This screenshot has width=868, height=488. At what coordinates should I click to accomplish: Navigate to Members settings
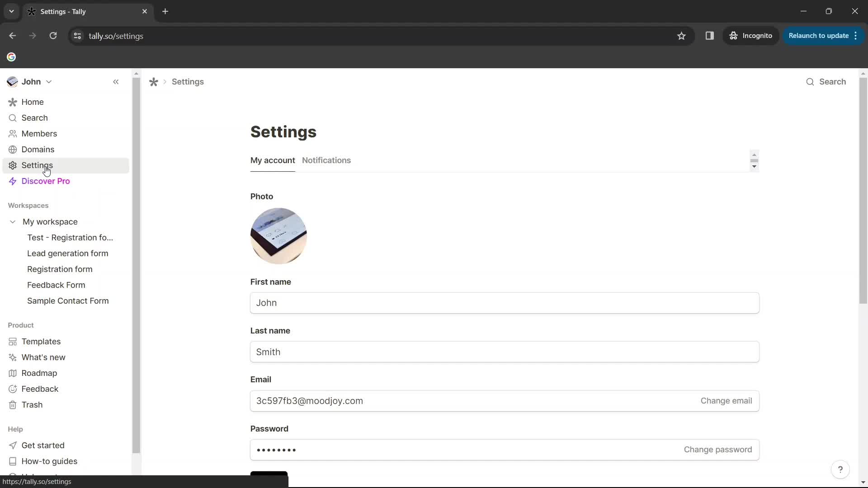(39, 133)
